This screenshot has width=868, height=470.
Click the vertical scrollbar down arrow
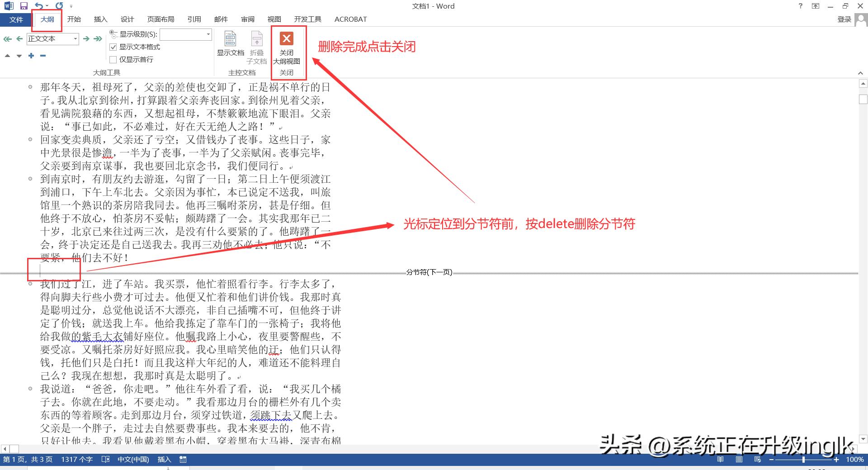point(863,438)
